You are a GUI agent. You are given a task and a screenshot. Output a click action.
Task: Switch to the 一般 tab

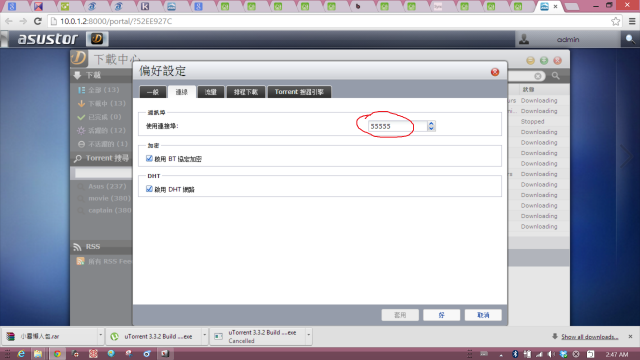coord(153,92)
